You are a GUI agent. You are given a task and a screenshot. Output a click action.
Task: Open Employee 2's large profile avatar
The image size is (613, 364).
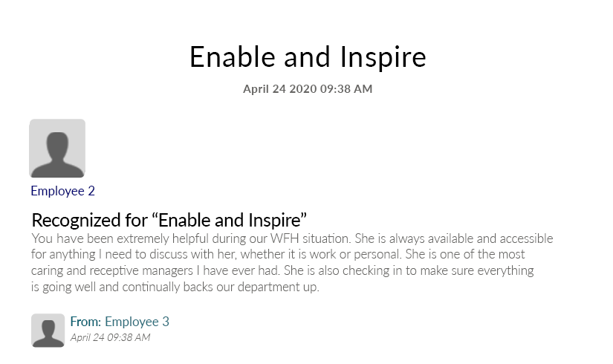point(57,148)
